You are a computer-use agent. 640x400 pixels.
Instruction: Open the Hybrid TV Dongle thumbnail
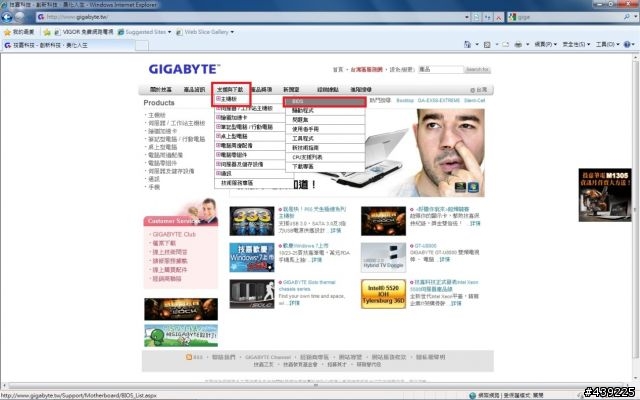(x=383, y=258)
